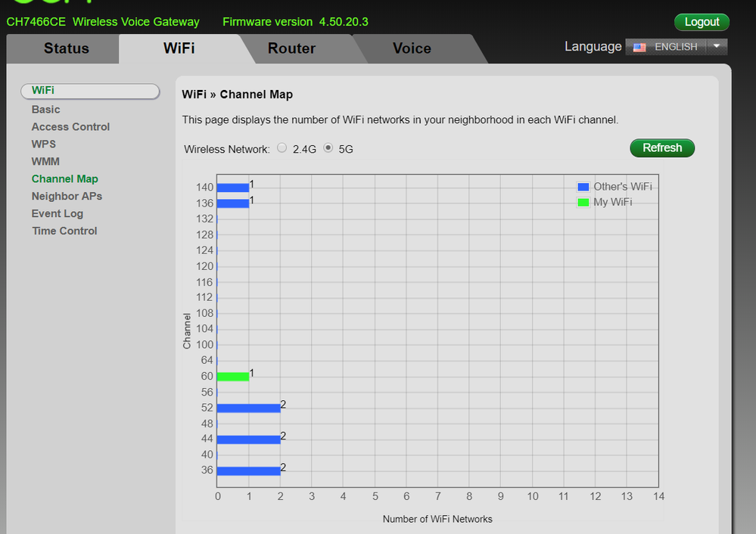Open Time Control settings
The image size is (756, 534).
coord(64,231)
